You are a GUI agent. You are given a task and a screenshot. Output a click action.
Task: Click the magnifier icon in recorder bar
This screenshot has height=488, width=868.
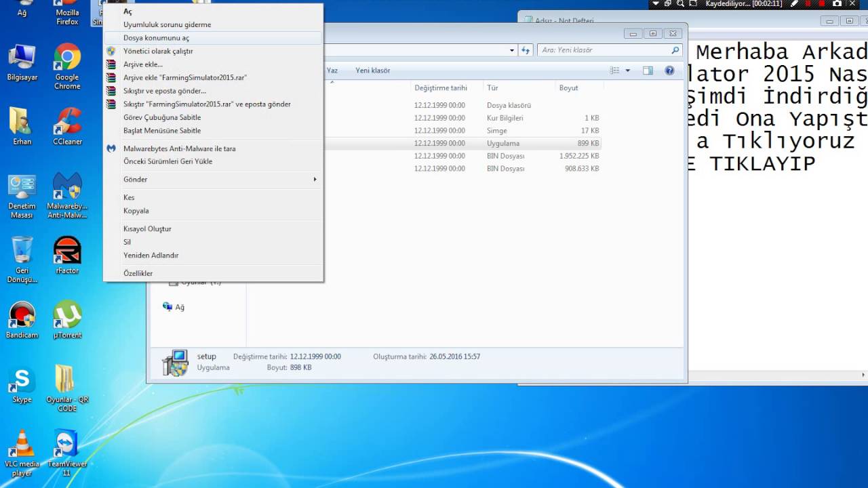[680, 4]
